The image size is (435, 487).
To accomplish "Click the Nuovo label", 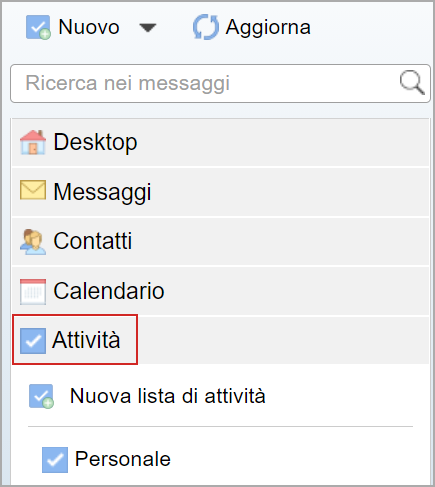I will 89,27.
